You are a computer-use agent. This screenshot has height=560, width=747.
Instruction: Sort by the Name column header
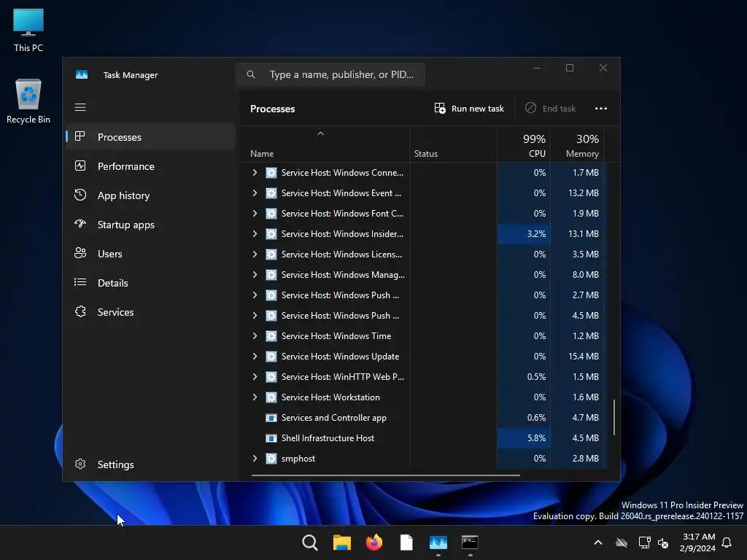click(x=324, y=145)
